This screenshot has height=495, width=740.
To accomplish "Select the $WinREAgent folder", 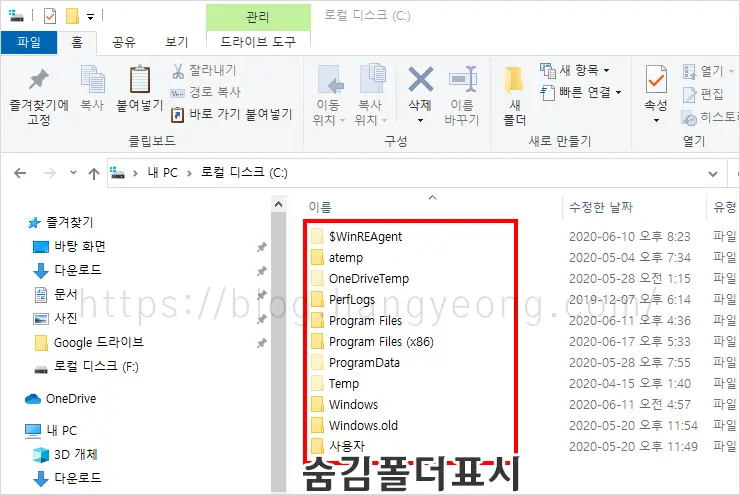I will tap(357, 236).
